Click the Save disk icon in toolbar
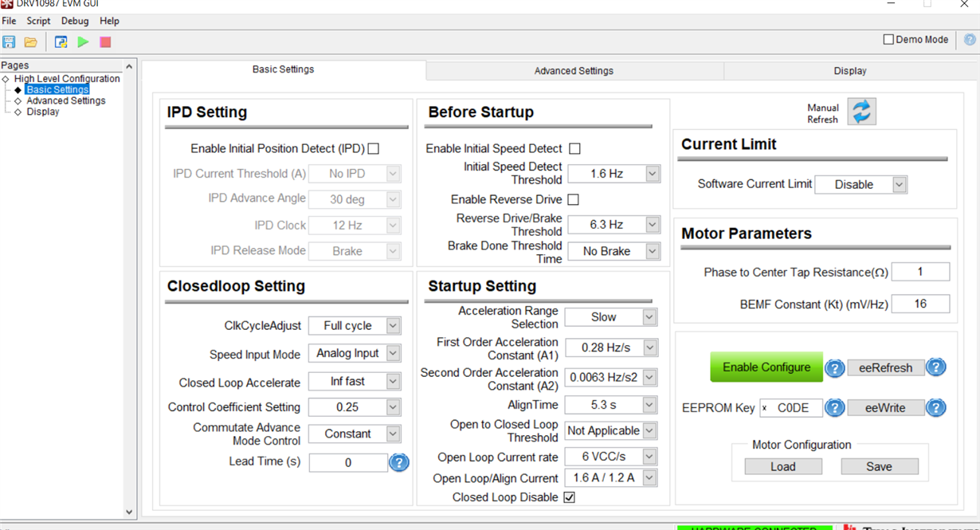This screenshot has width=980, height=530. 9,41
